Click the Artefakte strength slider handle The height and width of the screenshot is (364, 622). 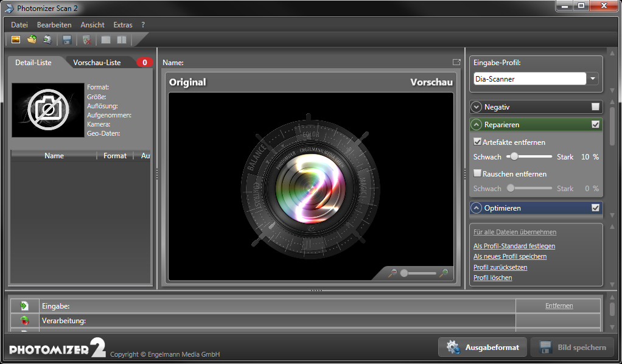point(514,156)
